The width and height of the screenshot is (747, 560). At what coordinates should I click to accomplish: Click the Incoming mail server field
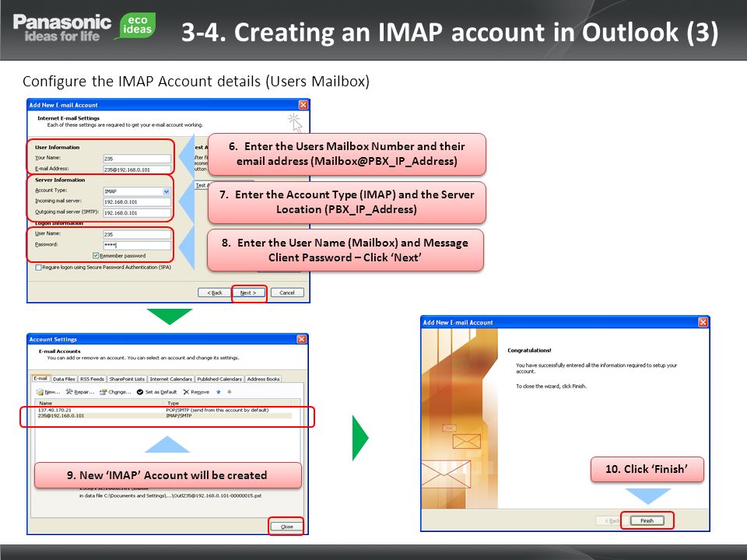[137, 202]
